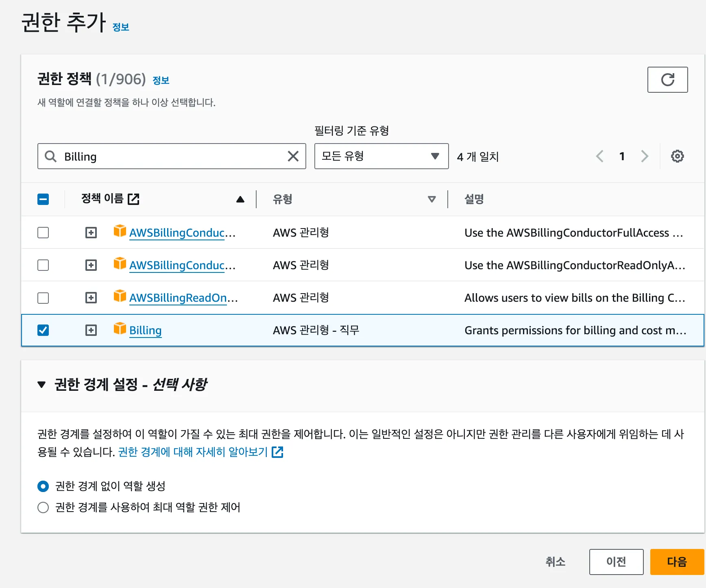The height and width of the screenshot is (588, 706).
Task: Click 'Use the AWSBillingConductorFullAccess' description
Action: pos(573,233)
